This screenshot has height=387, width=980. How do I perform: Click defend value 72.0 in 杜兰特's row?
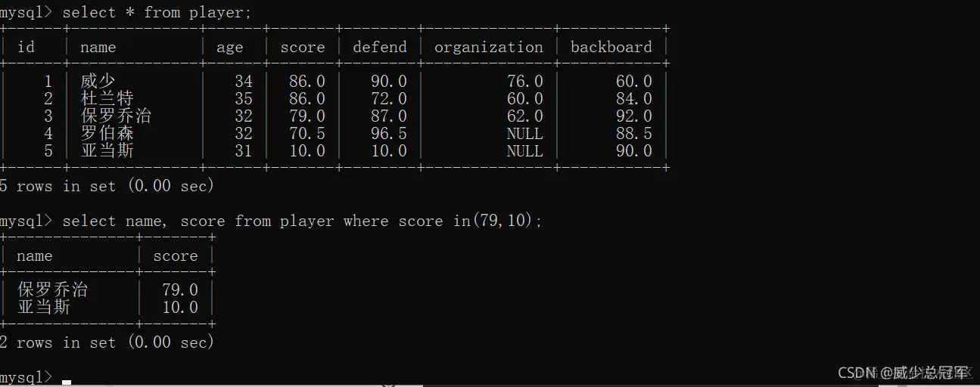tap(389, 98)
